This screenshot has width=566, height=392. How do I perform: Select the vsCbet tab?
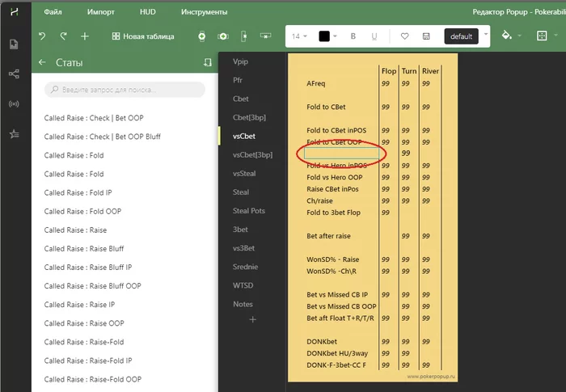[244, 136]
